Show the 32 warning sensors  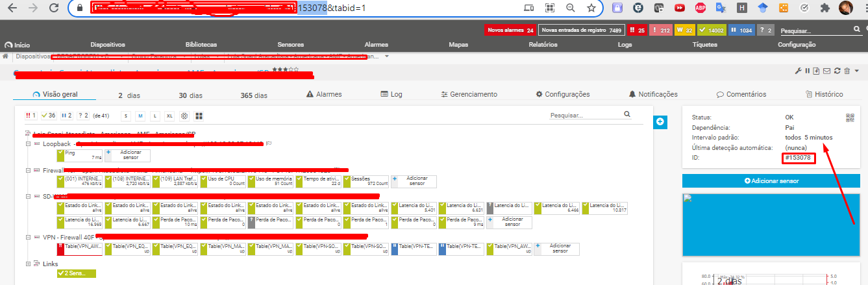686,30
